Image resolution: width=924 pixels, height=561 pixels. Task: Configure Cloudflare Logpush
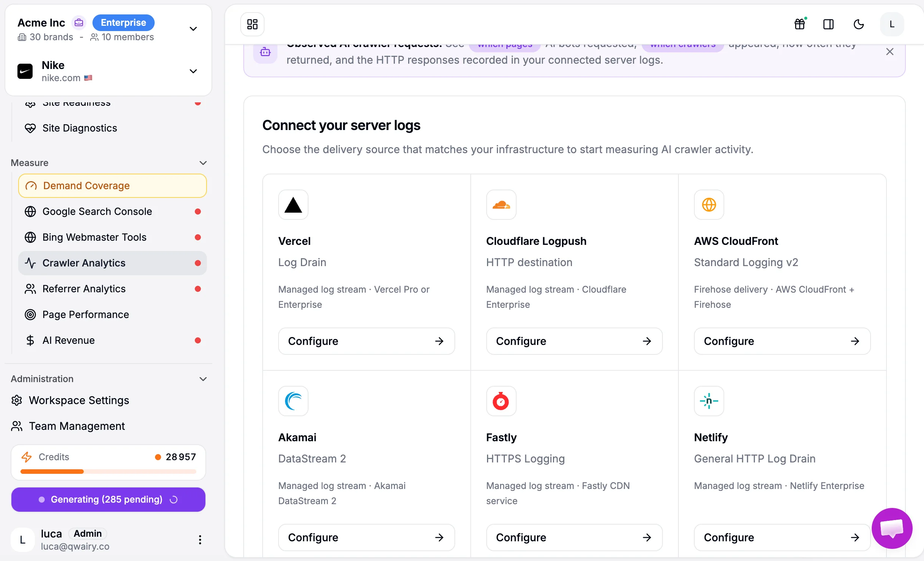coord(574,341)
